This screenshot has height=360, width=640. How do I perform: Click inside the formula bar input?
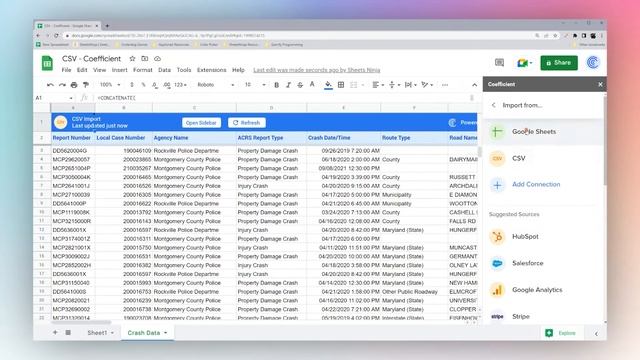tap(282, 98)
